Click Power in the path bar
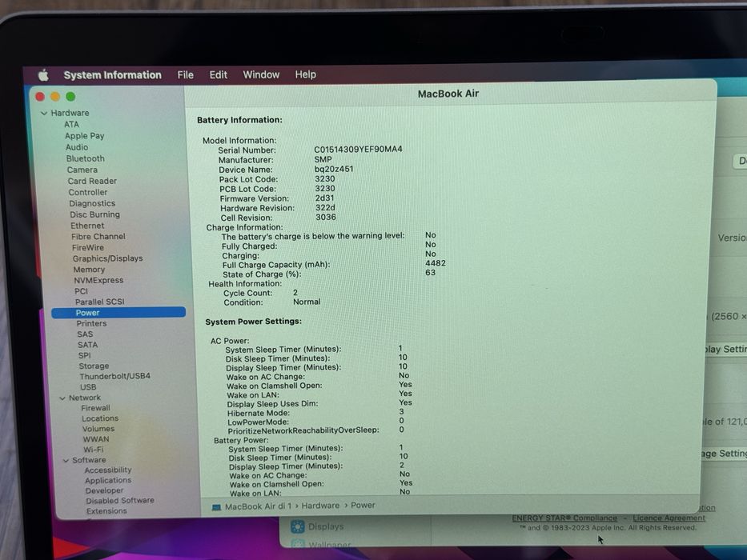Screen dimensions: 747x560 point(363,506)
